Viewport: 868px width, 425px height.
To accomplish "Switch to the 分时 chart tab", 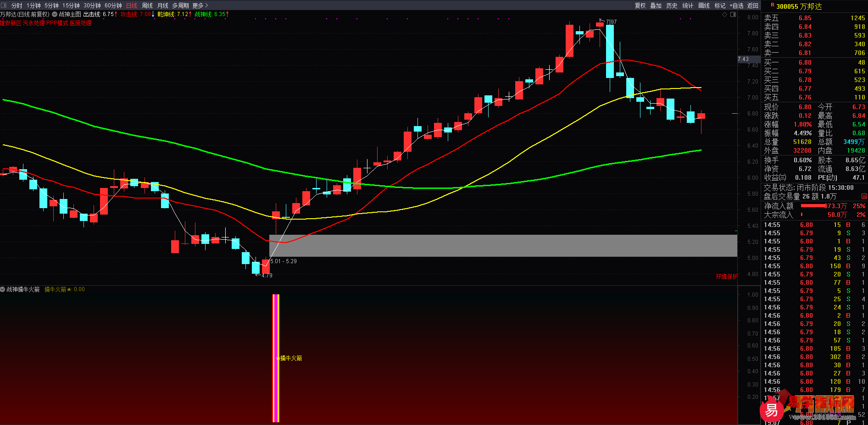I will pos(17,6).
